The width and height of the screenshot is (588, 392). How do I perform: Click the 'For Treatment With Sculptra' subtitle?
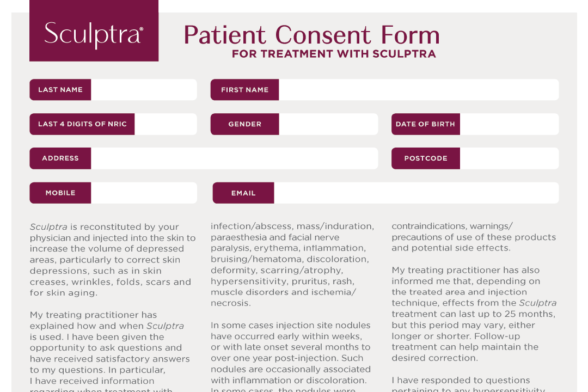click(x=334, y=54)
